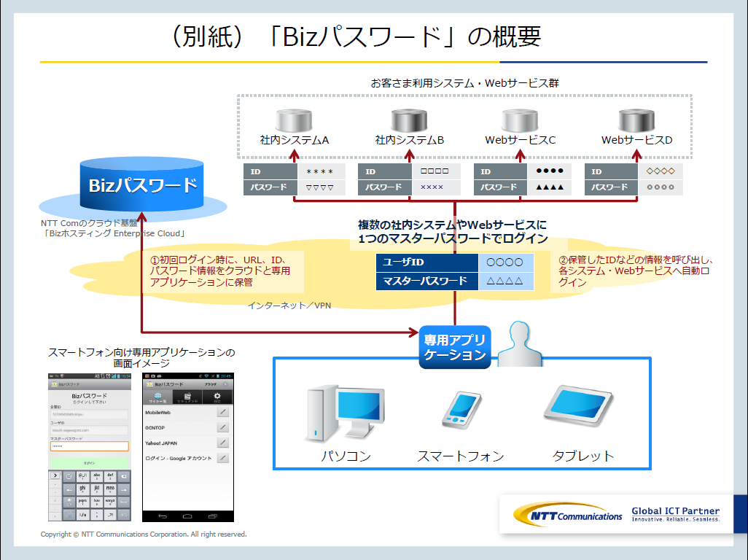The image size is (748, 560).
Task: Click the パソコン desktop computer icon
Action: (x=344, y=413)
